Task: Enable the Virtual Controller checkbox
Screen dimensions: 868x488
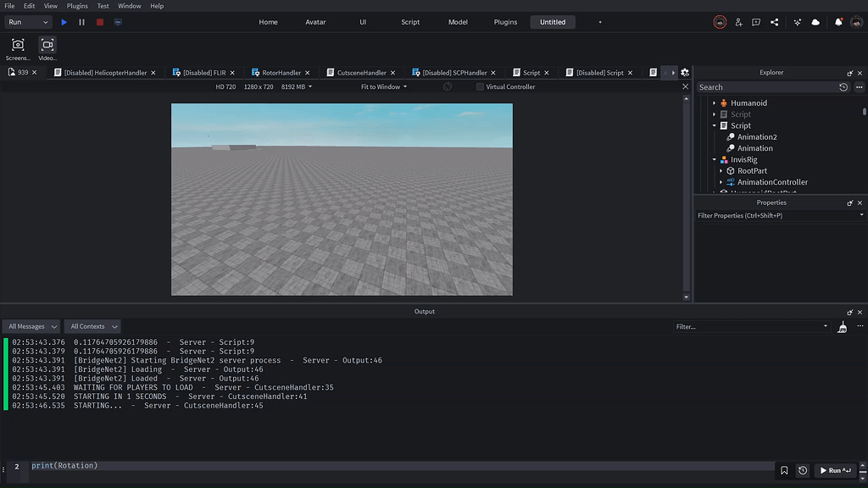Action: click(480, 87)
